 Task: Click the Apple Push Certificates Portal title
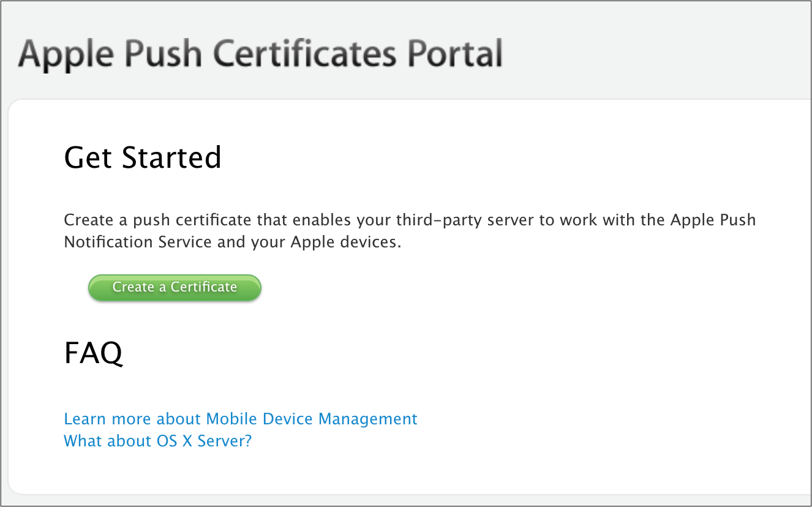click(x=260, y=54)
